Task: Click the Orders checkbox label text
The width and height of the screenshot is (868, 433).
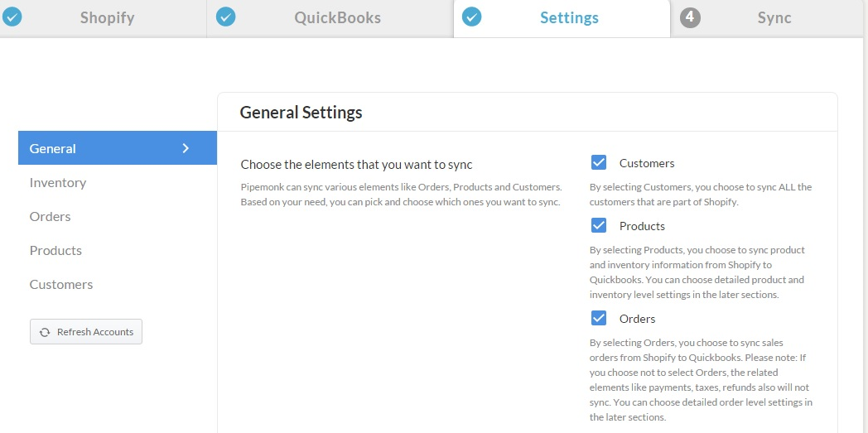Action: 637,319
